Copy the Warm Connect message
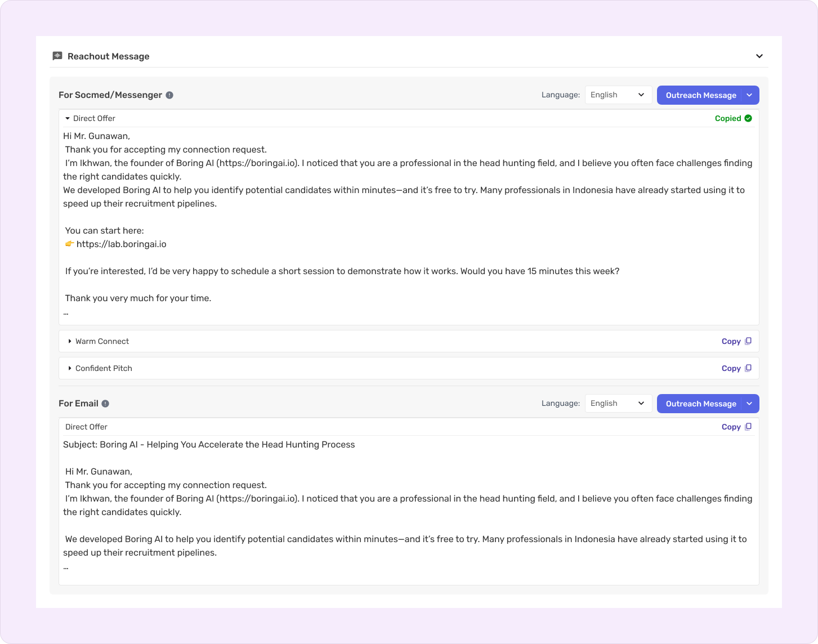The image size is (818, 644). [x=736, y=341]
